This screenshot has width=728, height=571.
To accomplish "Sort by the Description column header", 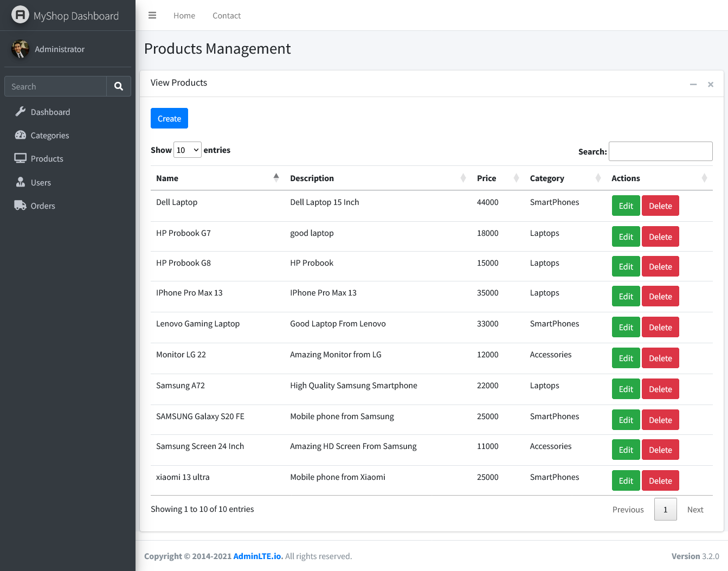I will click(312, 178).
